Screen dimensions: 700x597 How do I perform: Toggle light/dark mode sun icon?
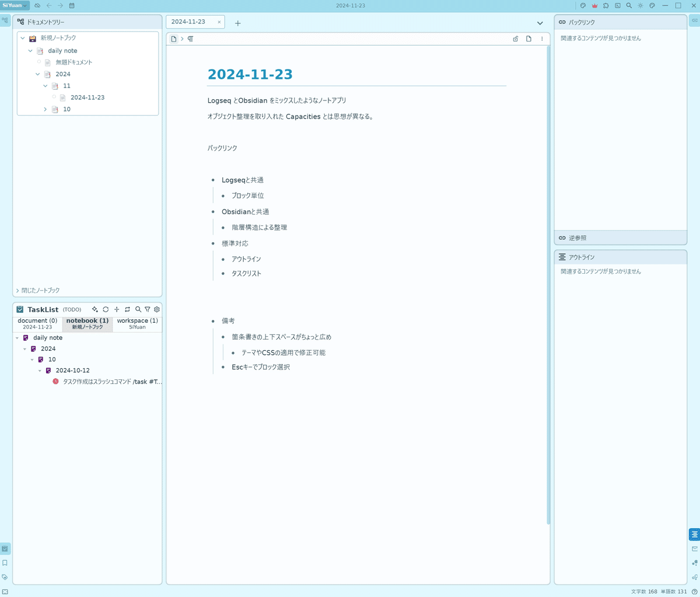(x=640, y=5)
